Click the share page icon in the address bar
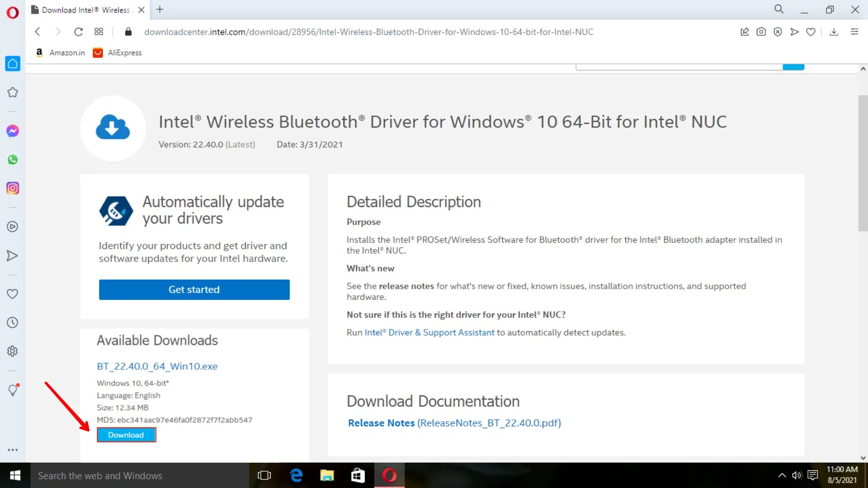Viewport: 868px width, 488px height. point(745,32)
